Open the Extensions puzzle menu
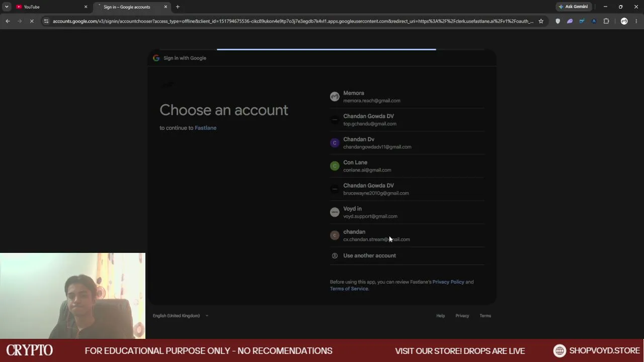Viewport: 644px width, 362px height. pos(606,21)
